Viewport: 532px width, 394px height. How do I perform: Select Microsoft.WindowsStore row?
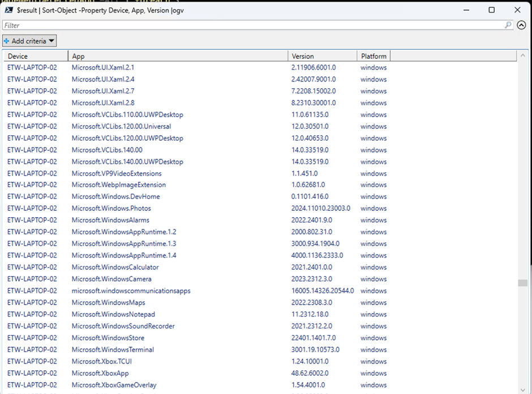[260, 338]
